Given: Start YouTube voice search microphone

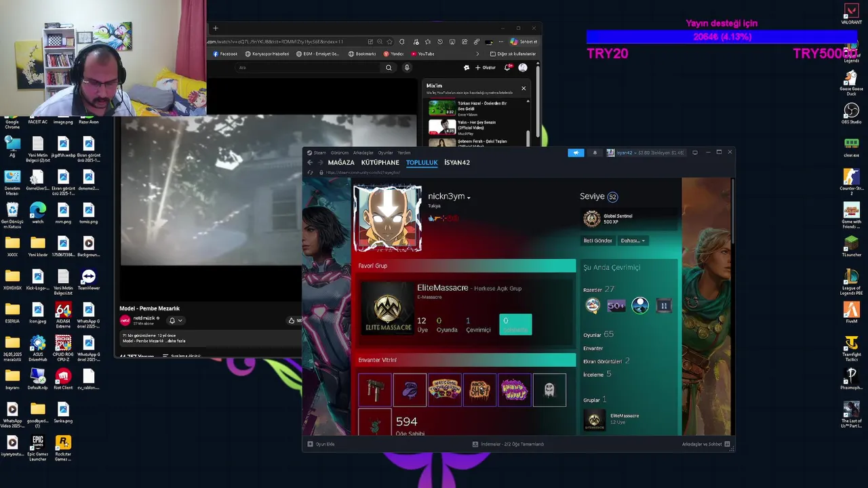Looking at the screenshot, I should pos(407,68).
